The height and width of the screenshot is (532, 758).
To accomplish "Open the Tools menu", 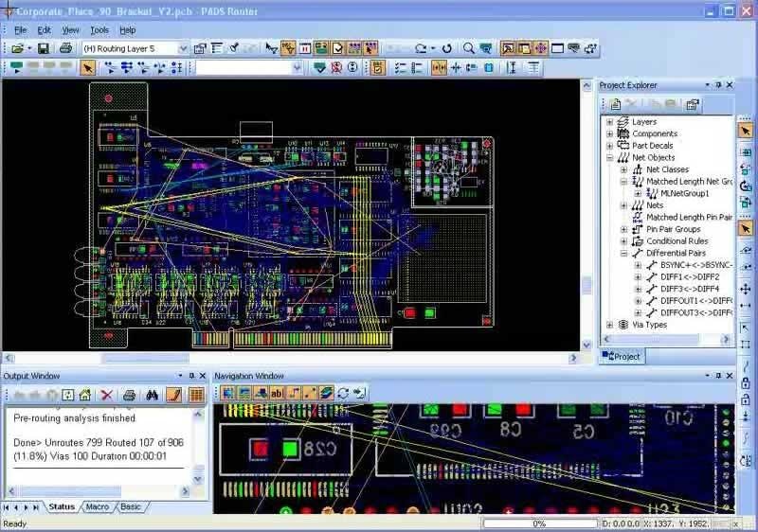I will pyautogui.click(x=99, y=30).
